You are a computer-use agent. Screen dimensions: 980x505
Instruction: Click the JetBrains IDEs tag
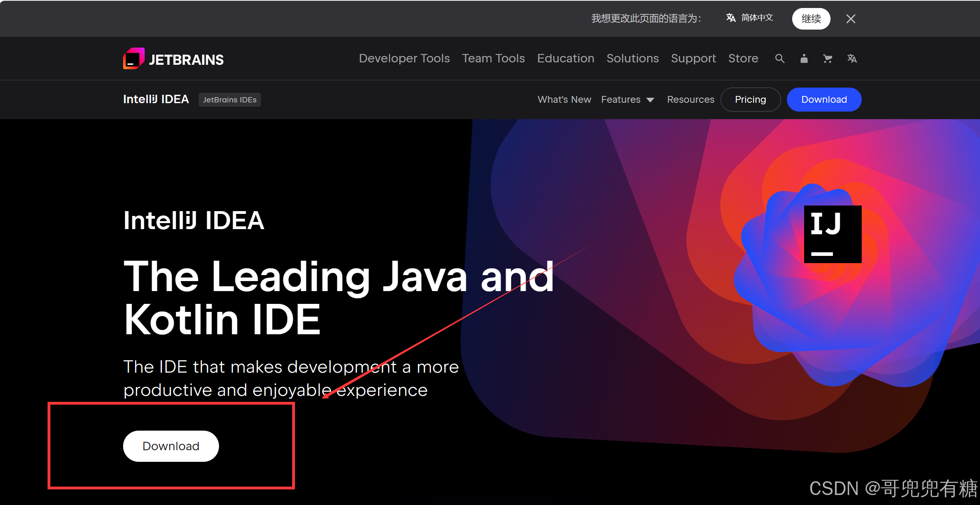(229, 100)
